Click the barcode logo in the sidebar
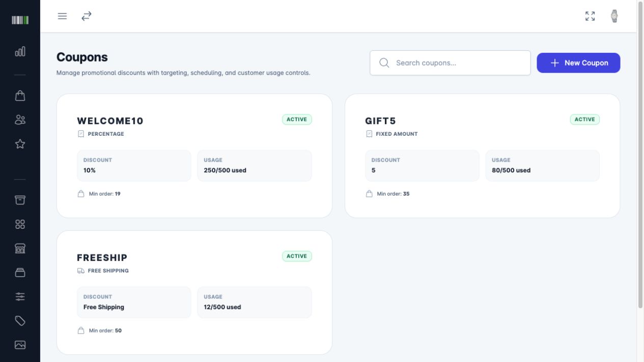This screenshot has width=644, height=362. pyautogui.click(x=20, y=20)
